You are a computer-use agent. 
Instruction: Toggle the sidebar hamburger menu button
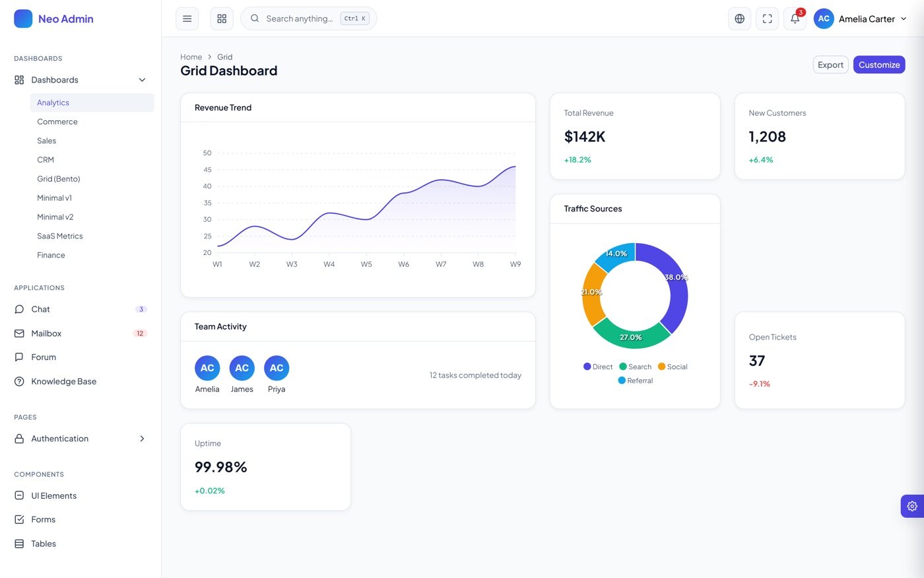click(187, 18)
